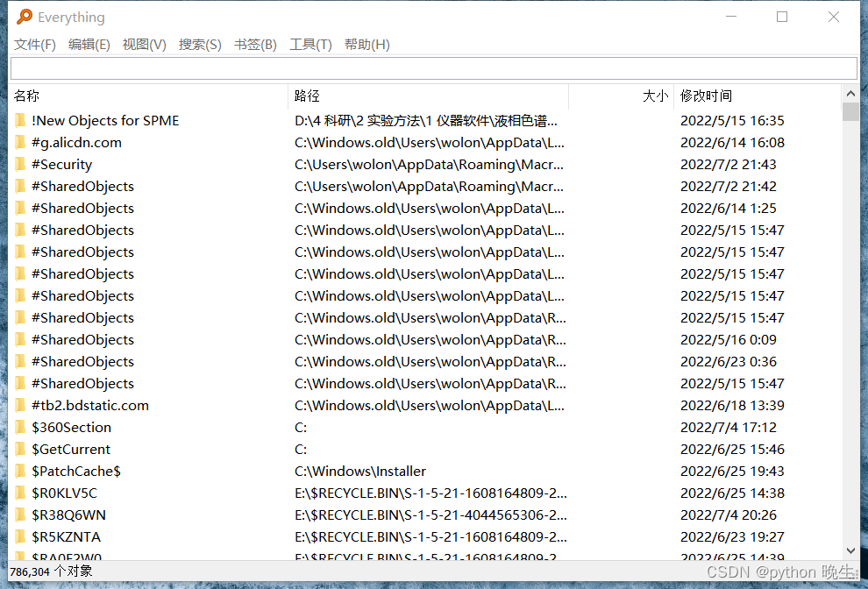Click folder icon of #SharedObjects dated 2022/7/2 21:42
This screenshot has width=868, height=589.
[x=20, y=186]
